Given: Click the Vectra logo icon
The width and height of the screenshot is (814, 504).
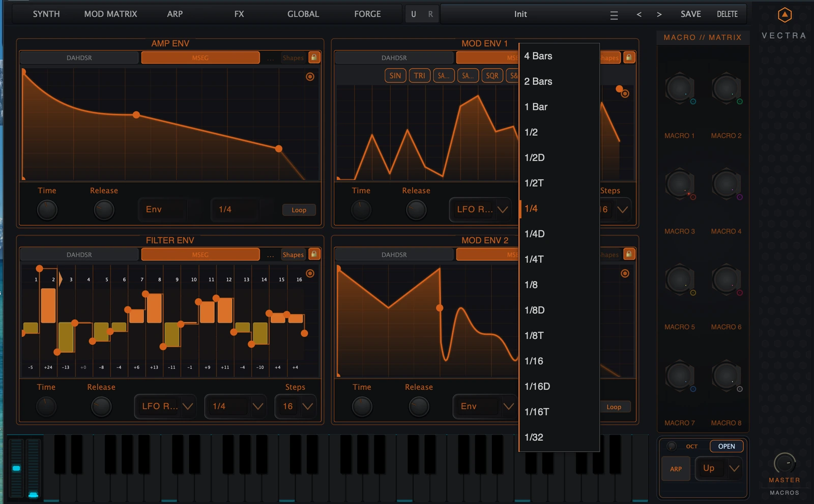Looking at the screenshot, I should click(x=784, y=15).
